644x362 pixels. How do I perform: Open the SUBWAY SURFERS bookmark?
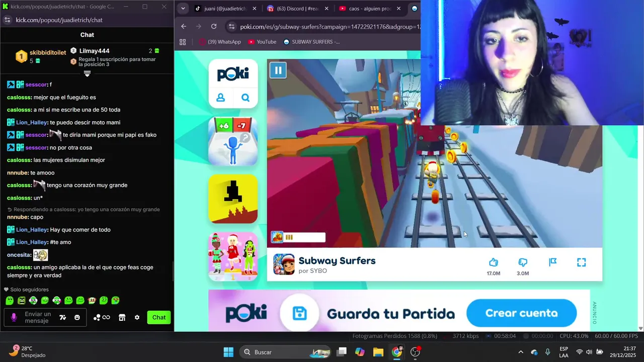coord(311,42)
